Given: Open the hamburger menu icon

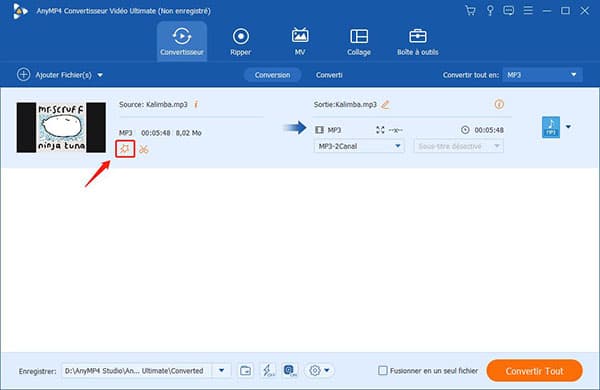Looking at the screenshot, I should pos(528,11).
